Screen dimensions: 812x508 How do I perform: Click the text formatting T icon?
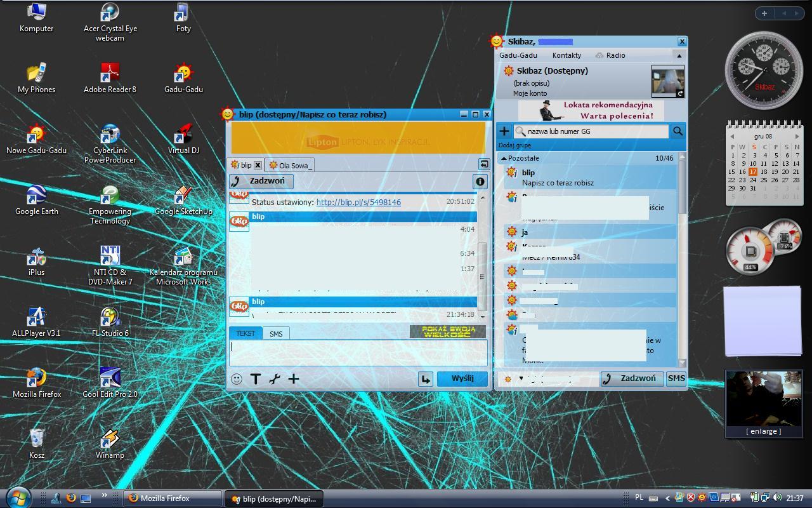click(256, 379)
